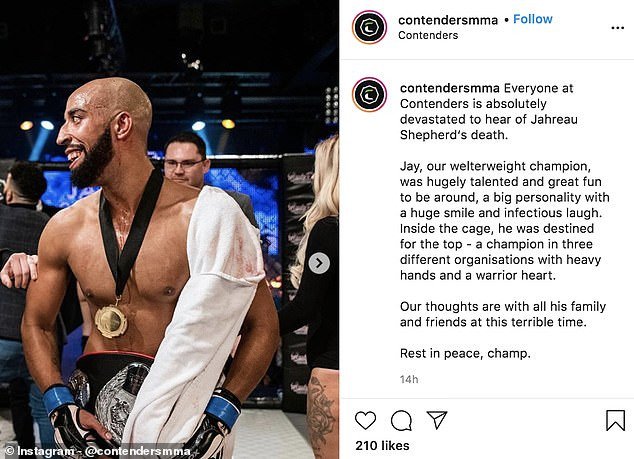Open the Contenders location link
Image resolution: width=634 pixels, height=459 pixels.
coord(428,35)
